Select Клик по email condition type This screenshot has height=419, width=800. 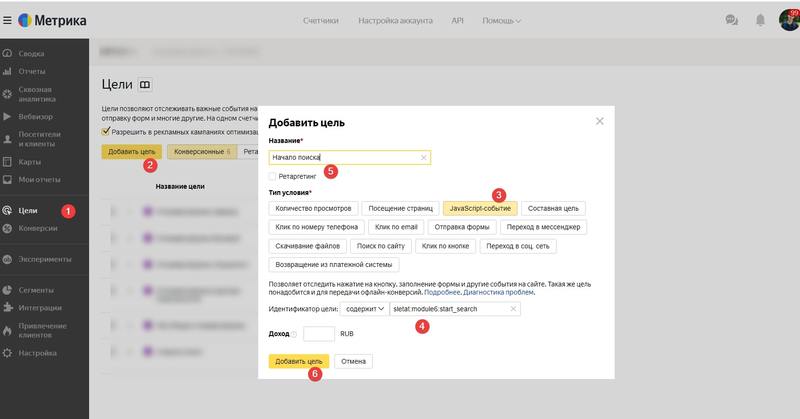pyautogui.click(x=396, y=227)
